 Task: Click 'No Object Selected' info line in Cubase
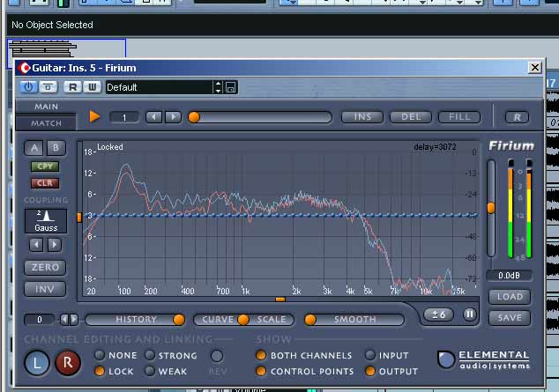[x=52, y=25]
